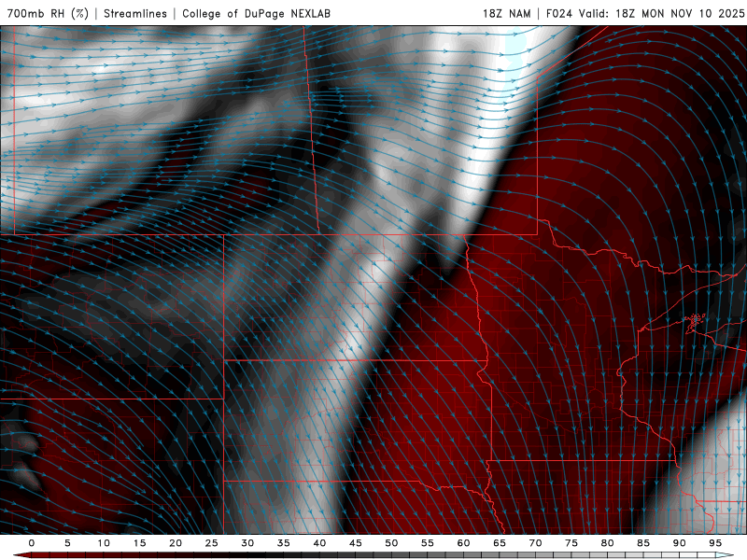Click the 40 label on the legend

pyautogui.click(x=319, y=543)
